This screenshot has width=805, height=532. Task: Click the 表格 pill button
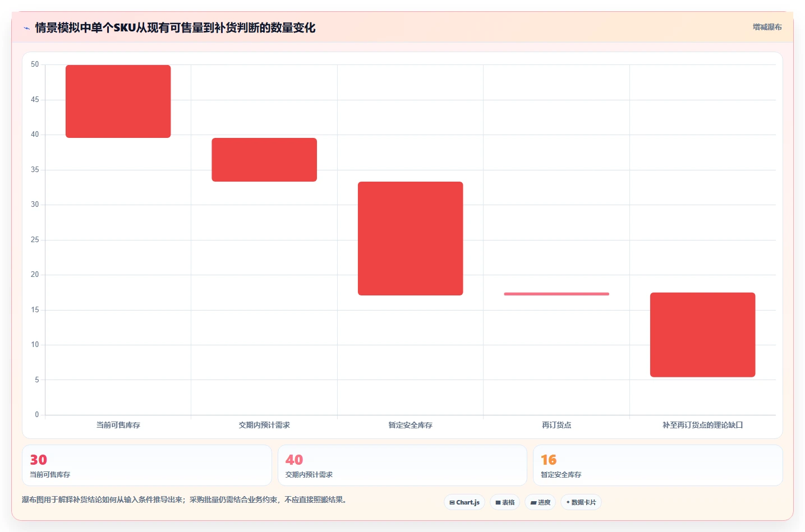click(x=505, y=502)
